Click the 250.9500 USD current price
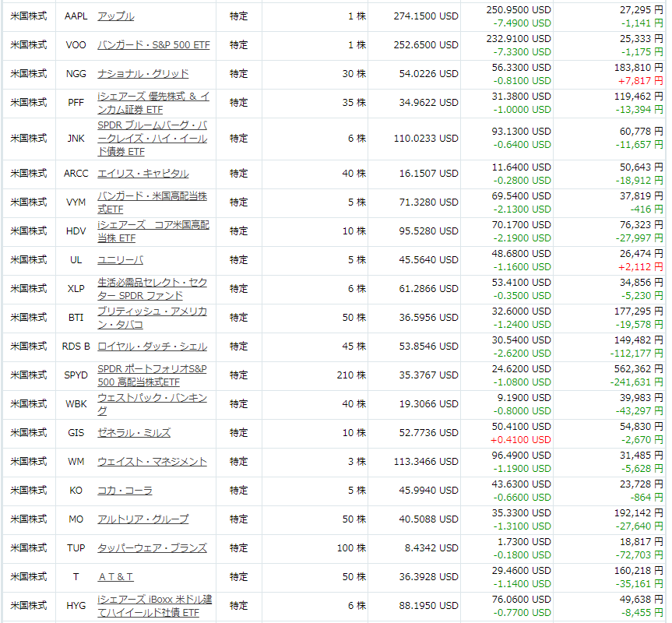This screenshot has width=672, height=623. 519,10
